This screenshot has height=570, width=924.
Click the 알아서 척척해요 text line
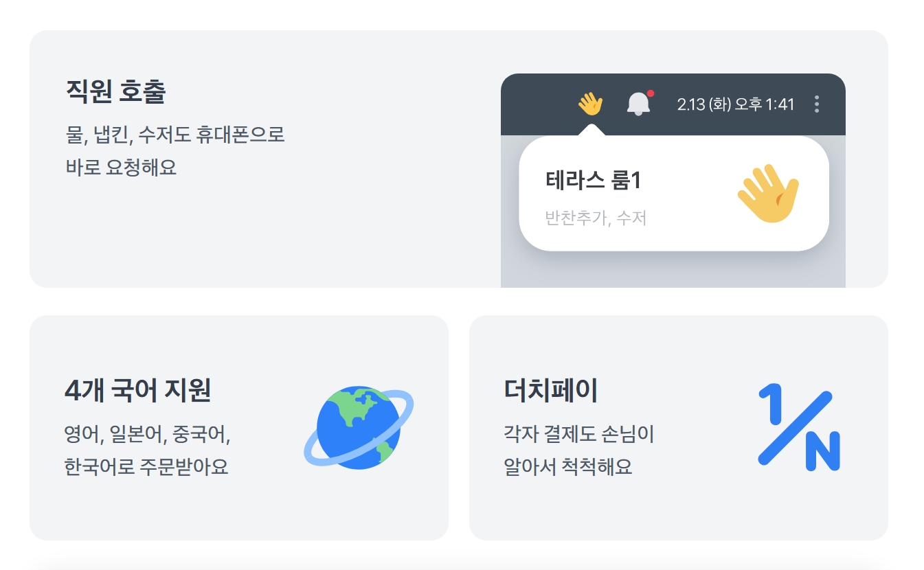coord(567,467)
